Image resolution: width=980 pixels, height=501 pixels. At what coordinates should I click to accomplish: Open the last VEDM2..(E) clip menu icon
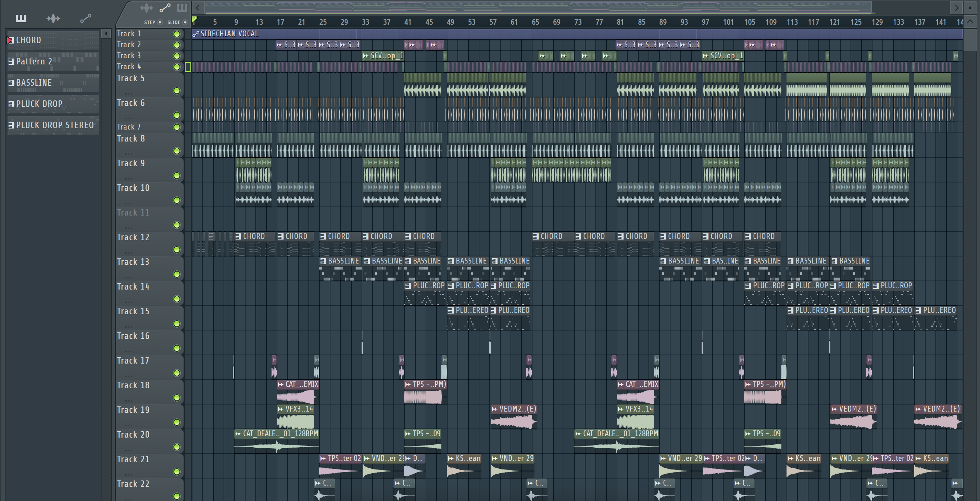pyautogui.click(x=918, y=409)
